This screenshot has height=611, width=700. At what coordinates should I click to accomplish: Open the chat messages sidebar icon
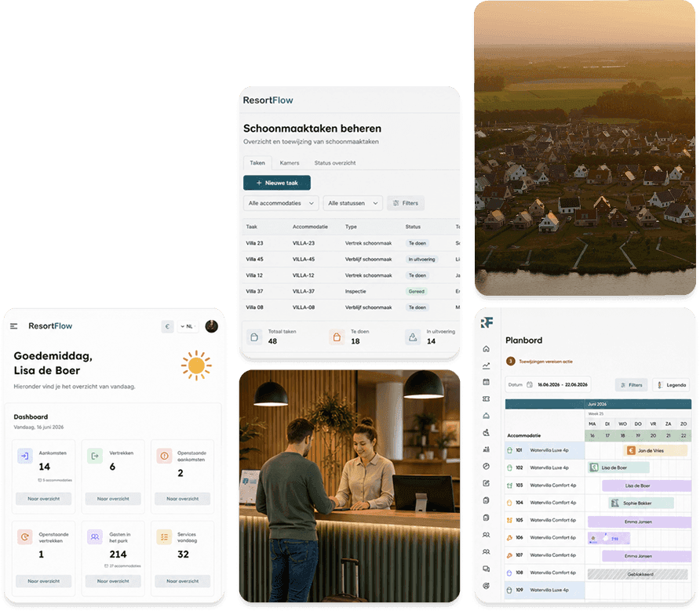coord(487,569)
